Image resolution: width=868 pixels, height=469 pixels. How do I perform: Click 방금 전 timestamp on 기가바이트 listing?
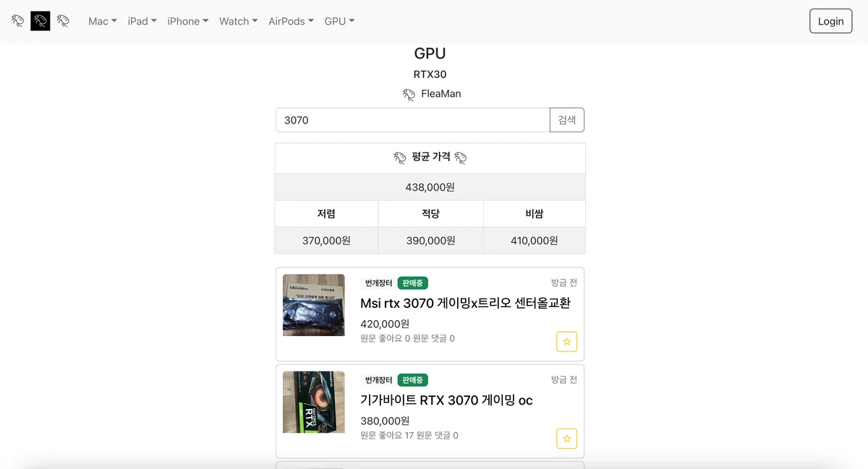(x=564, y=379)
